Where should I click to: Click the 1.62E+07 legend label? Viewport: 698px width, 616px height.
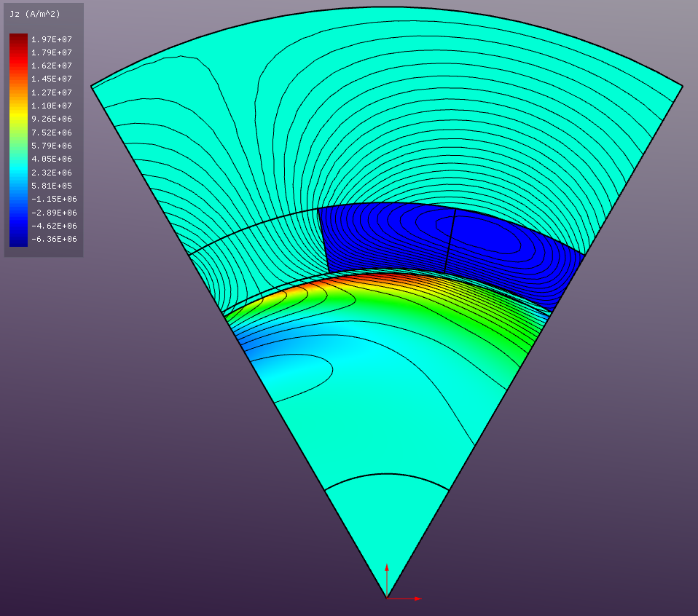click(51, 66)
